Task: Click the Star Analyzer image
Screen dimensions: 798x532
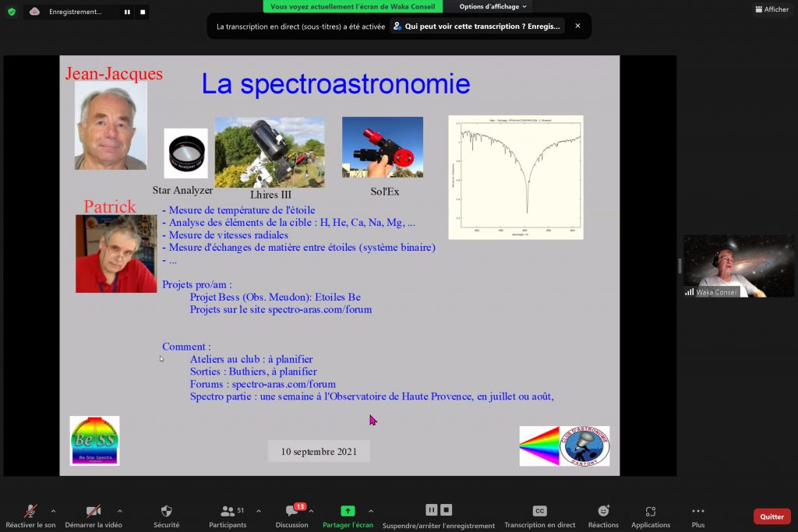Action: click(185, 153)
